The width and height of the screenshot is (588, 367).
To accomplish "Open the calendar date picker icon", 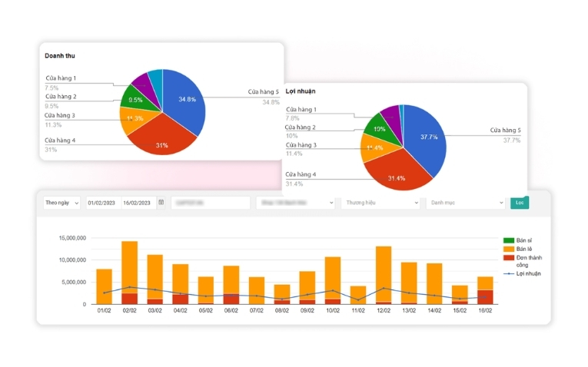I will [x=161, y=203].
